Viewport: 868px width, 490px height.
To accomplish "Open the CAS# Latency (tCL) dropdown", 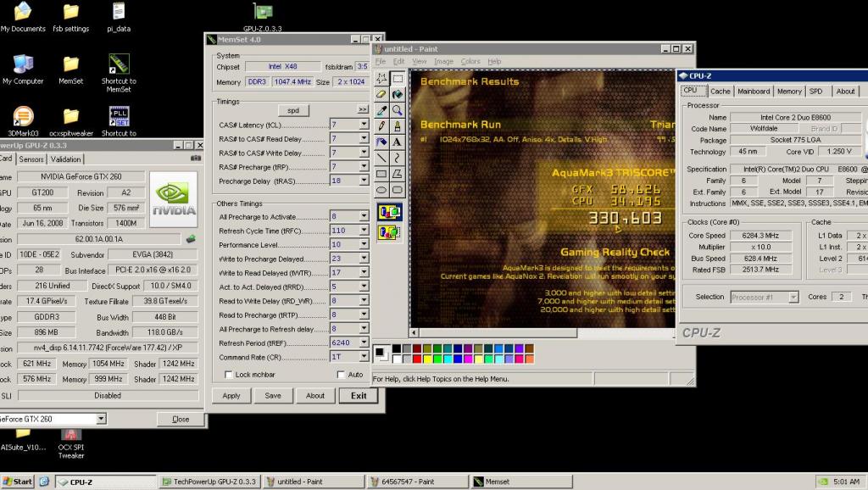I will pyautogui.click(x=364, y=125).
